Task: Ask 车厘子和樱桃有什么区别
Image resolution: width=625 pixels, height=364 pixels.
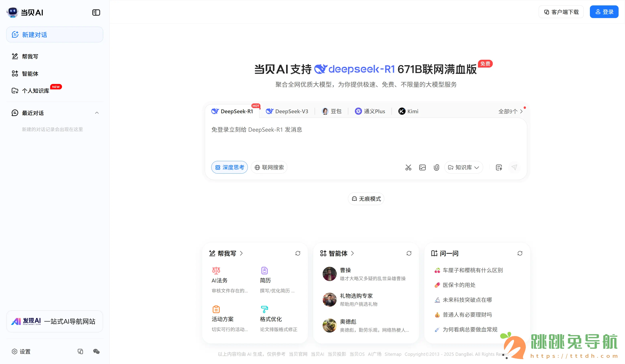Action: point(469,270)
